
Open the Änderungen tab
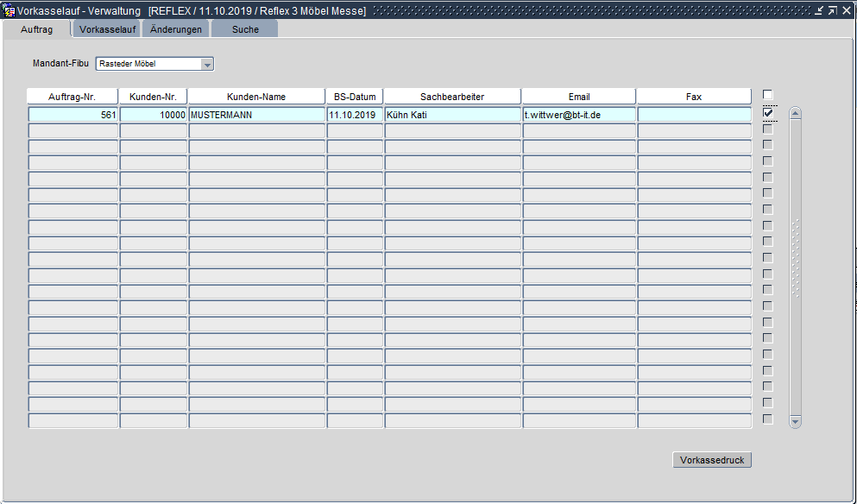(175, 29)
